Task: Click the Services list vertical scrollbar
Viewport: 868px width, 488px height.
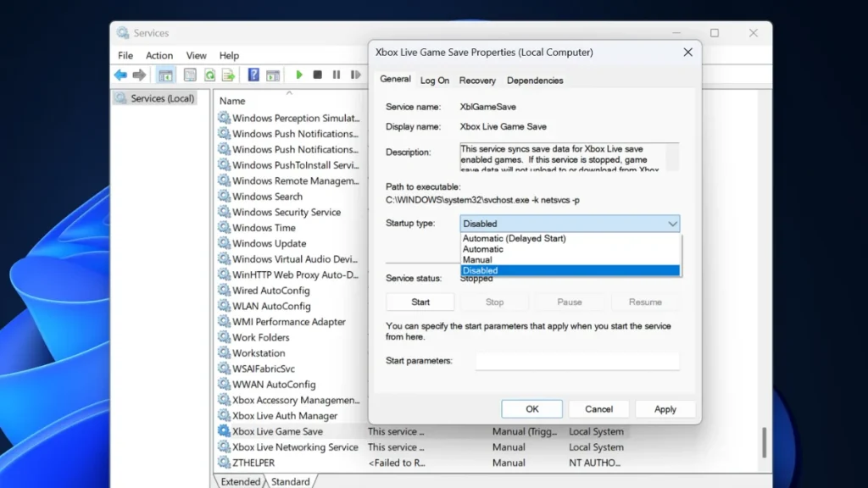Action: tap(764, 442)
